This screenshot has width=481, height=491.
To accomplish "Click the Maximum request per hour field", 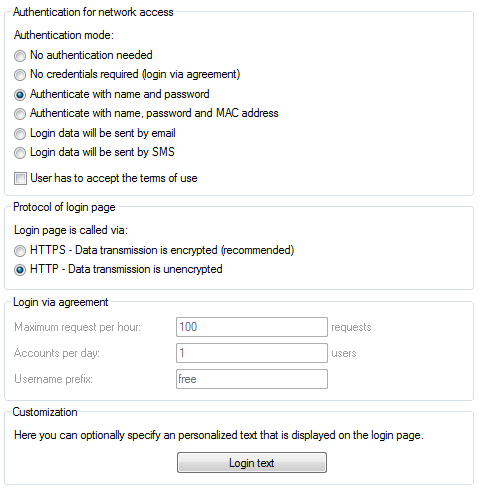I will click(252, 327).
